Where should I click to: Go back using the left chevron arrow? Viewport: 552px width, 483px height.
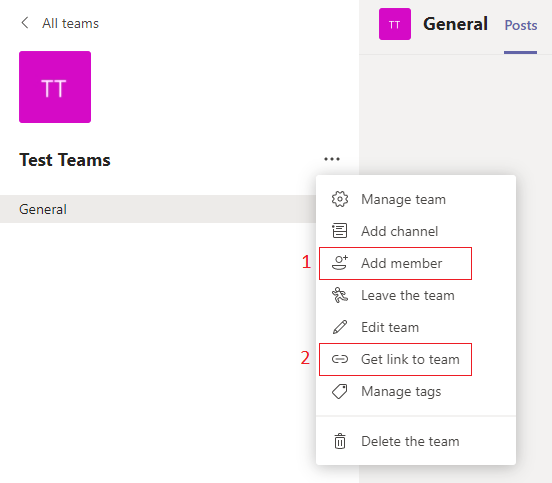click(25, 23)
